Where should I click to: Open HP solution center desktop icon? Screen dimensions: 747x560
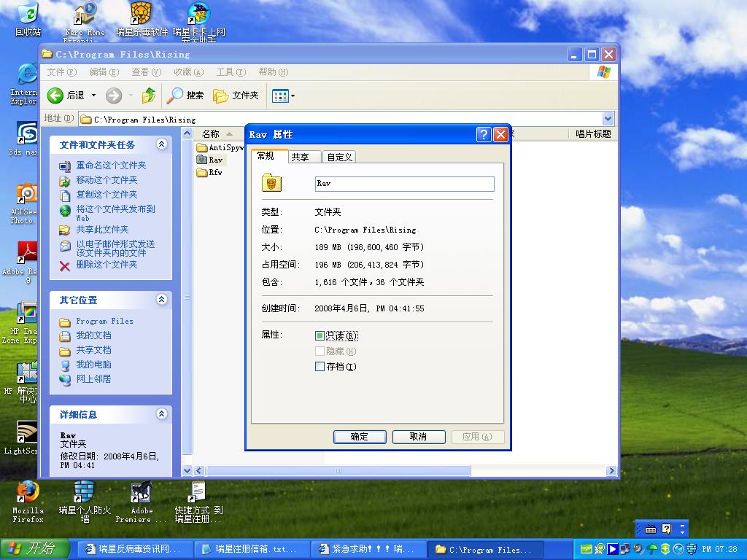(x=21, y=382)
